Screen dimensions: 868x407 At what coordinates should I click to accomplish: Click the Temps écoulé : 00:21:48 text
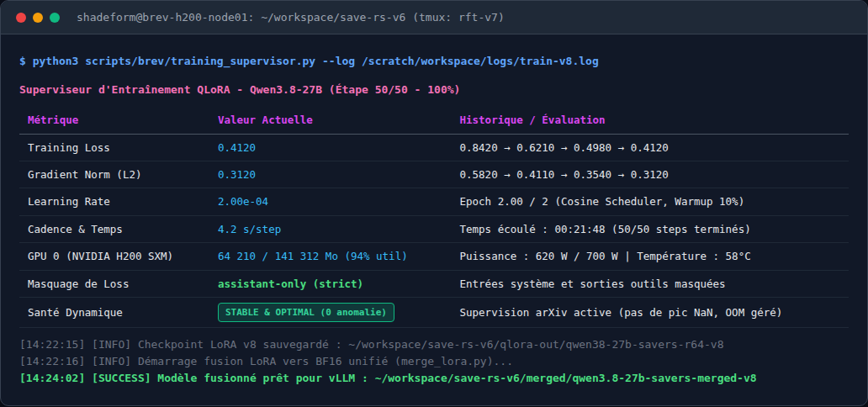pos(605,230)
